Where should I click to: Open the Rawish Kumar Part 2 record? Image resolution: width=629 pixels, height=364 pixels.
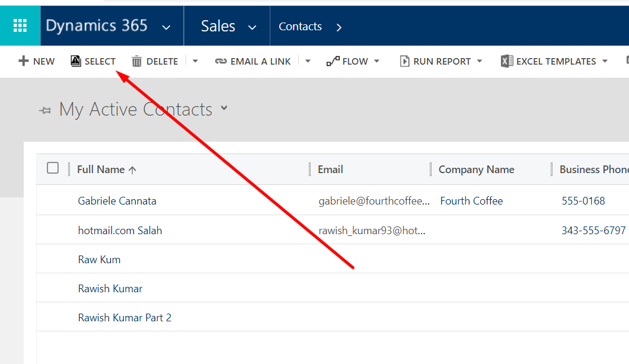(124, 318)
